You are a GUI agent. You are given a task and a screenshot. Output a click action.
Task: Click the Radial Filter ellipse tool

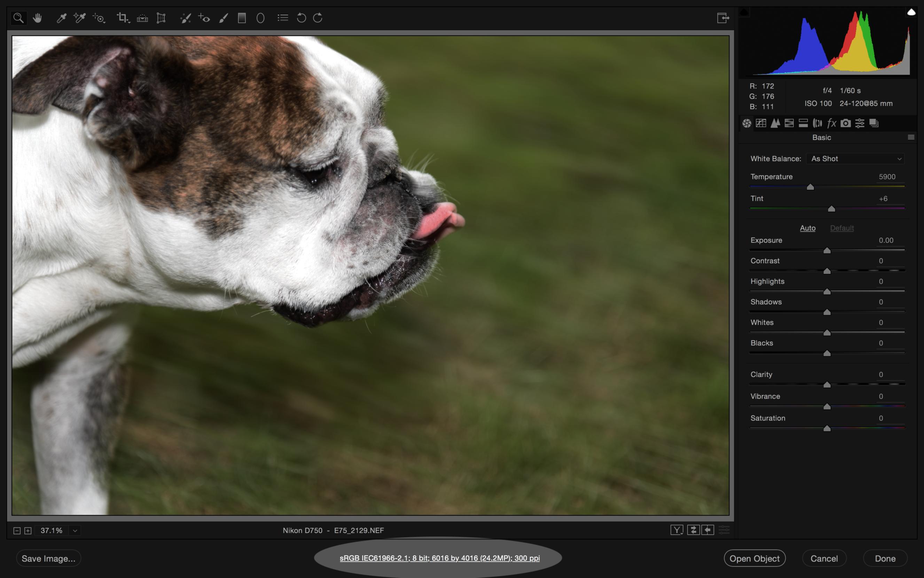coord(260,18)
